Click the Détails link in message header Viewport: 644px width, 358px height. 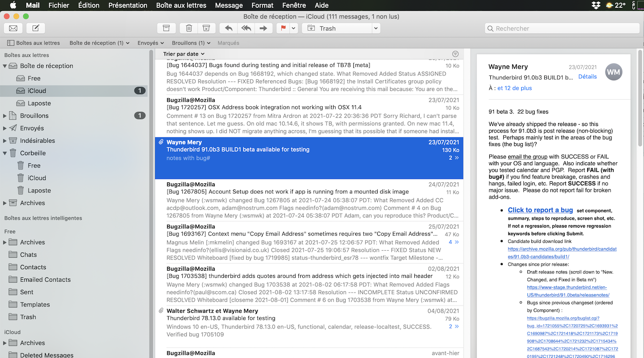587,76
